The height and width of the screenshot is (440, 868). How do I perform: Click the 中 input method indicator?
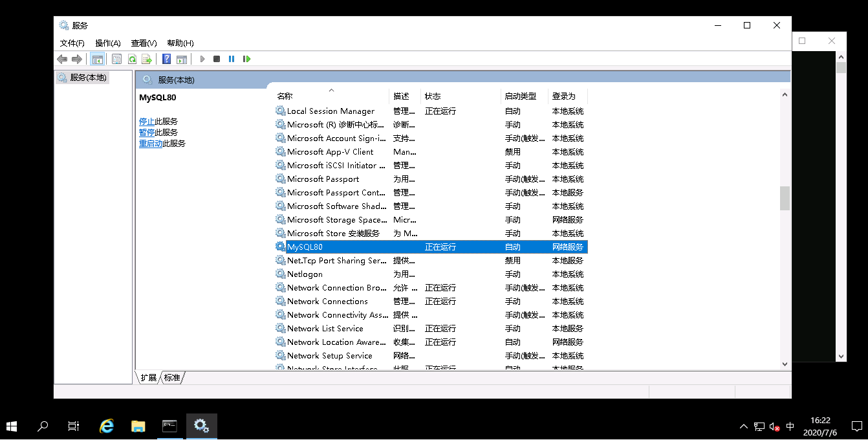[790, 426]
